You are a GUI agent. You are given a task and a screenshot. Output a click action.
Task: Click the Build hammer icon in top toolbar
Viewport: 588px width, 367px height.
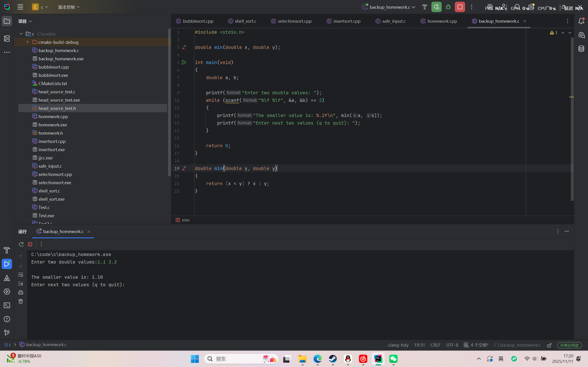coord(424,7)
